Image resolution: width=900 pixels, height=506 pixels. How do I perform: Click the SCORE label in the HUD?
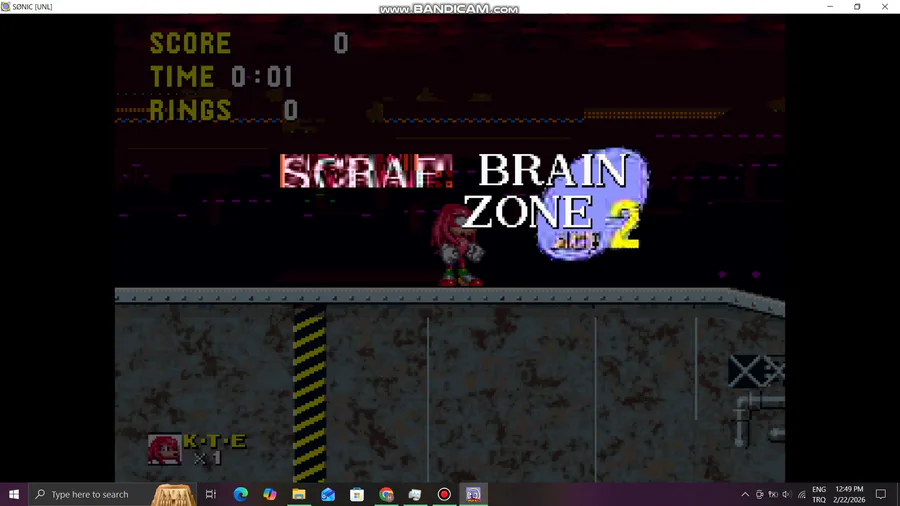click(191, 43)
